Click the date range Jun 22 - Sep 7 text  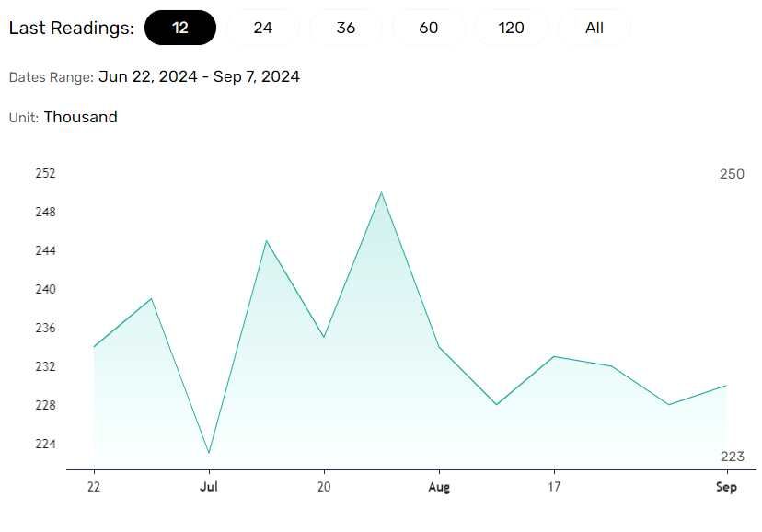pos(199,77)
